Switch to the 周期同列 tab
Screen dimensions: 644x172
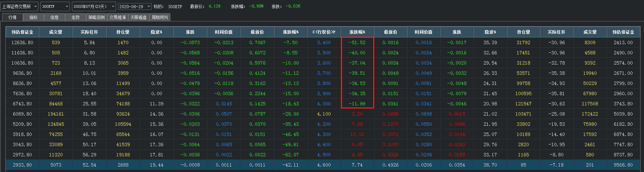pos(160,17)
